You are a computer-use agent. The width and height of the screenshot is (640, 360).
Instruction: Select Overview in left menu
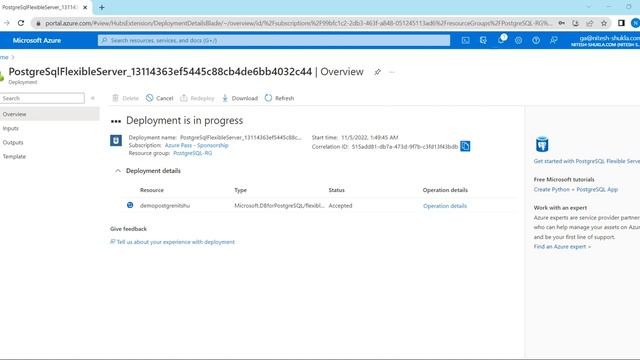(x=49, y=114)
